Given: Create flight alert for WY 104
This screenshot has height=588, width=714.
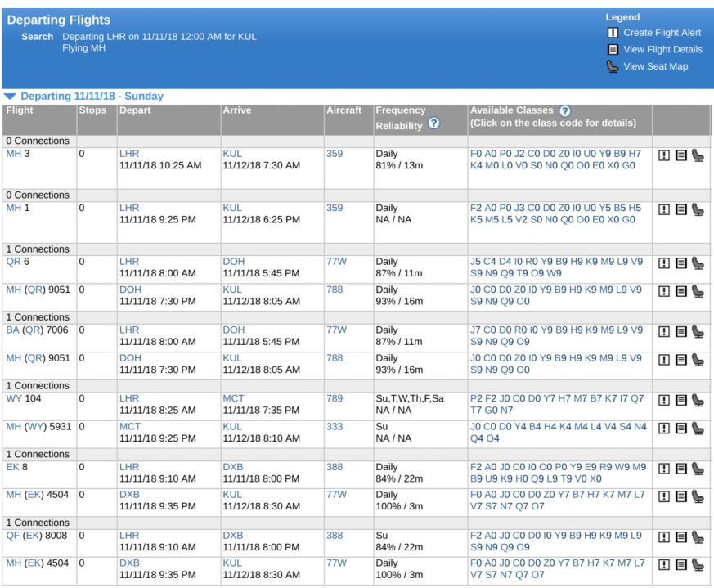Looking at the screenshot, I should tap(664, 401).
